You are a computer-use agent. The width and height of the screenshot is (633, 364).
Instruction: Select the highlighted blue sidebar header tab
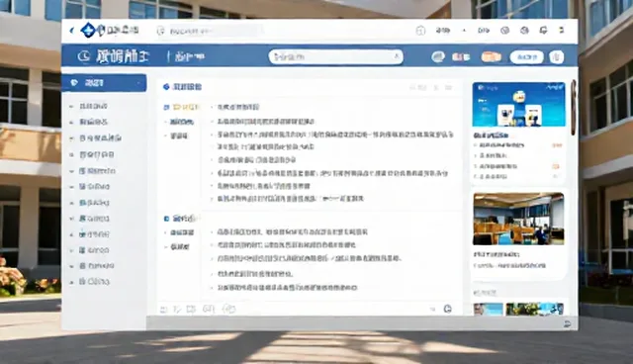104,83
